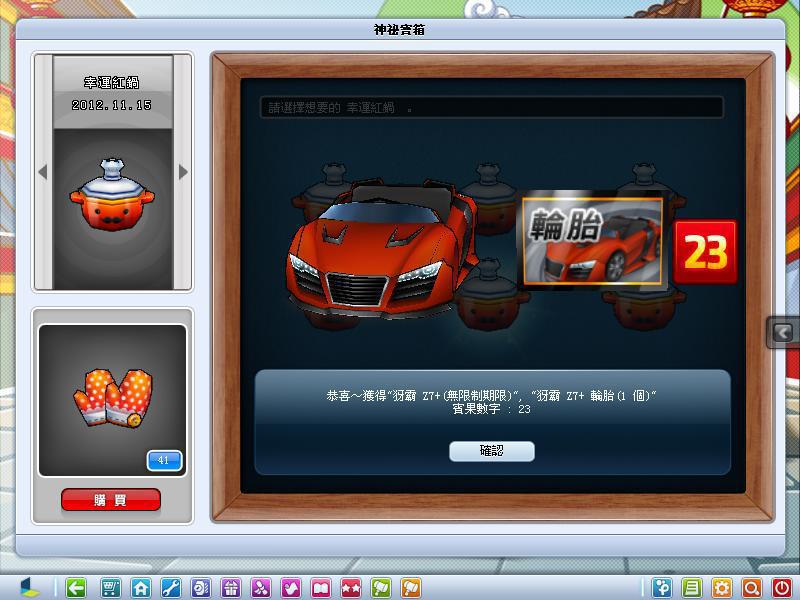Go to the home icon
This screenshot has height=600, width=800.
(x=141, y=588)
